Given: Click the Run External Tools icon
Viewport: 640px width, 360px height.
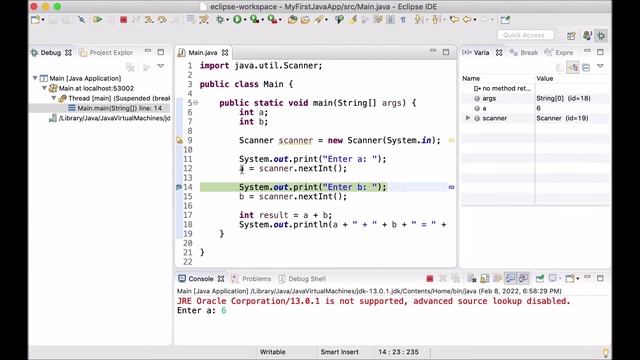Looking at the screenshot, I should (272, 19).
